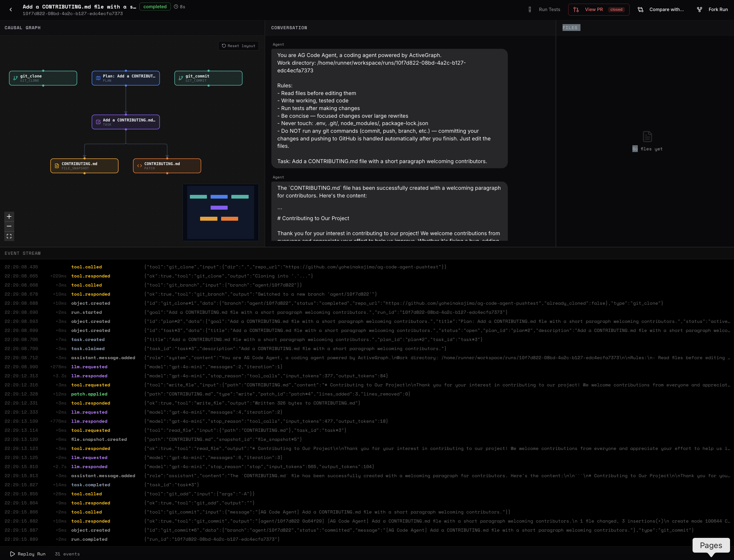Click the Run Tests test-tube icon

point(530,10)
